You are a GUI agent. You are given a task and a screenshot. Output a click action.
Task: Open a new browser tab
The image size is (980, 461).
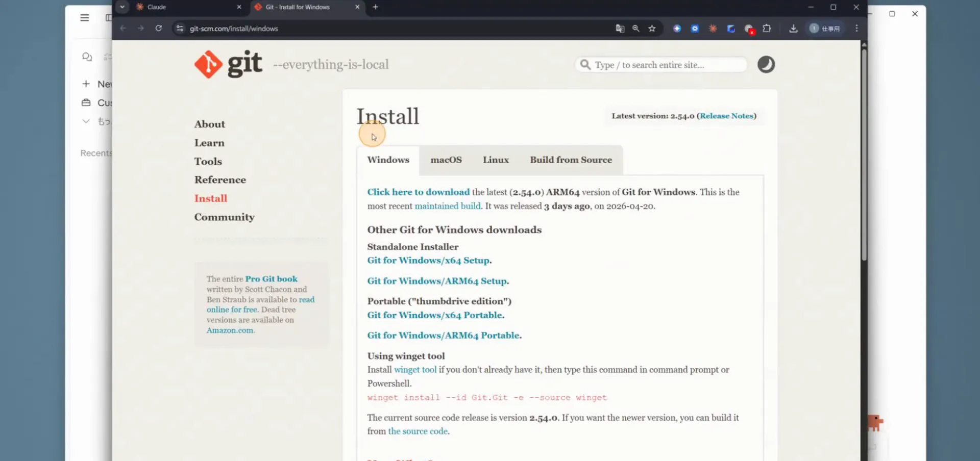[376, 7]
